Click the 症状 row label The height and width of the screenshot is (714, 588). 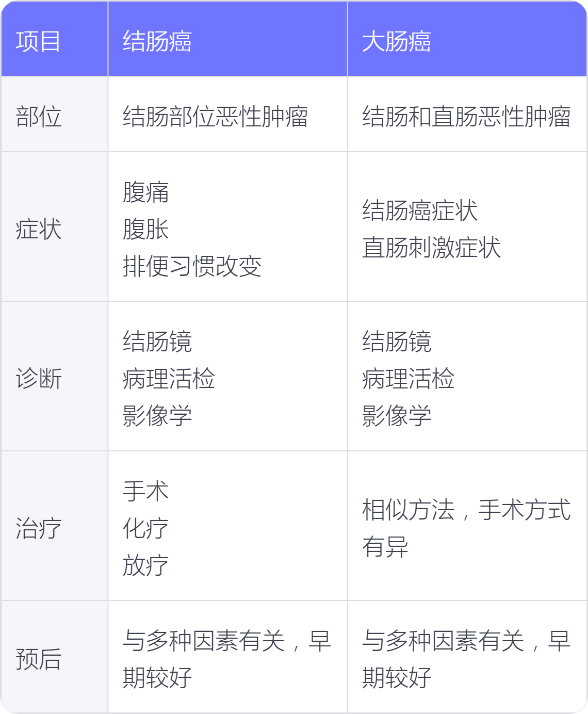(39, 229)
